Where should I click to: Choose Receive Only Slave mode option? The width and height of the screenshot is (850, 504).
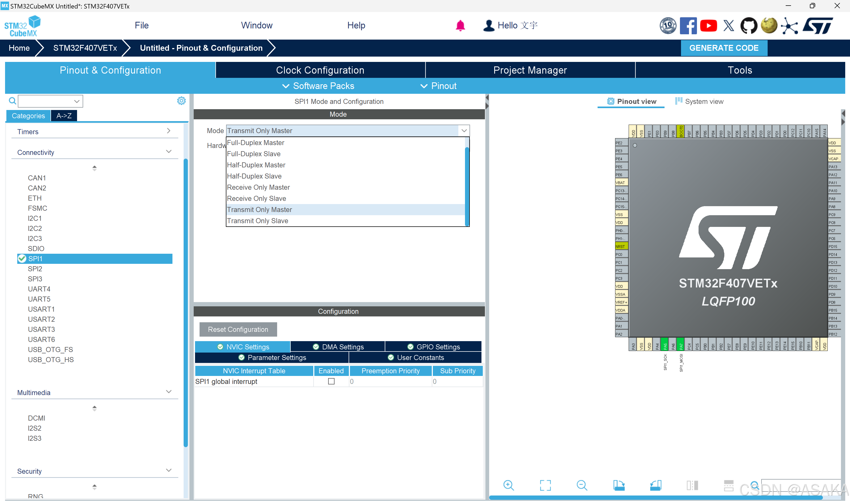coord(256,198)
